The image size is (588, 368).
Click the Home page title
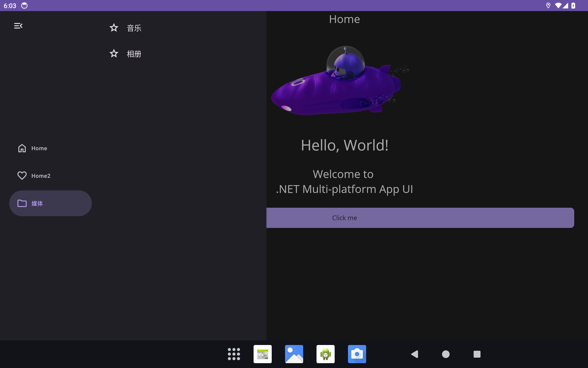click(x=344, y=19)
